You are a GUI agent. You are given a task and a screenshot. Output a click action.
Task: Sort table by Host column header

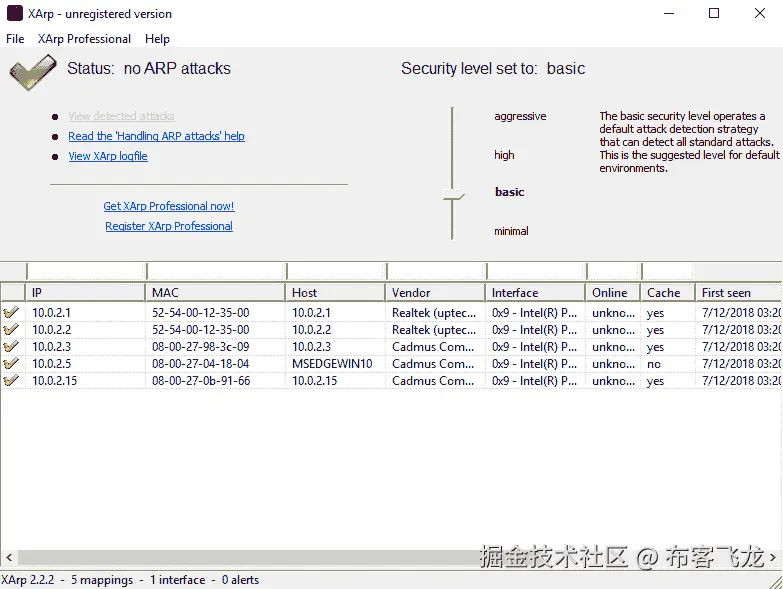tap(335, 293)
